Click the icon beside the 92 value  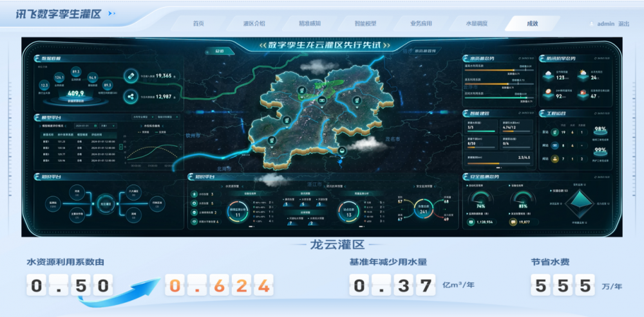coord(548,95)
